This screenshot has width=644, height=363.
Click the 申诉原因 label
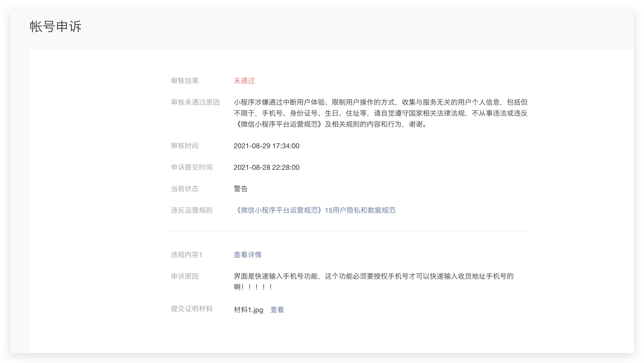184,276
